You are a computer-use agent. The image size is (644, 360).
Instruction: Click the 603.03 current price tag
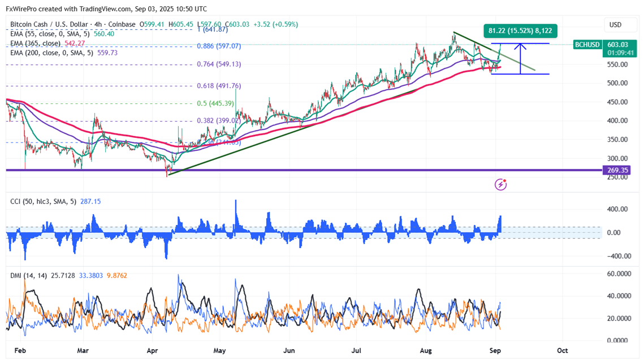620,49
